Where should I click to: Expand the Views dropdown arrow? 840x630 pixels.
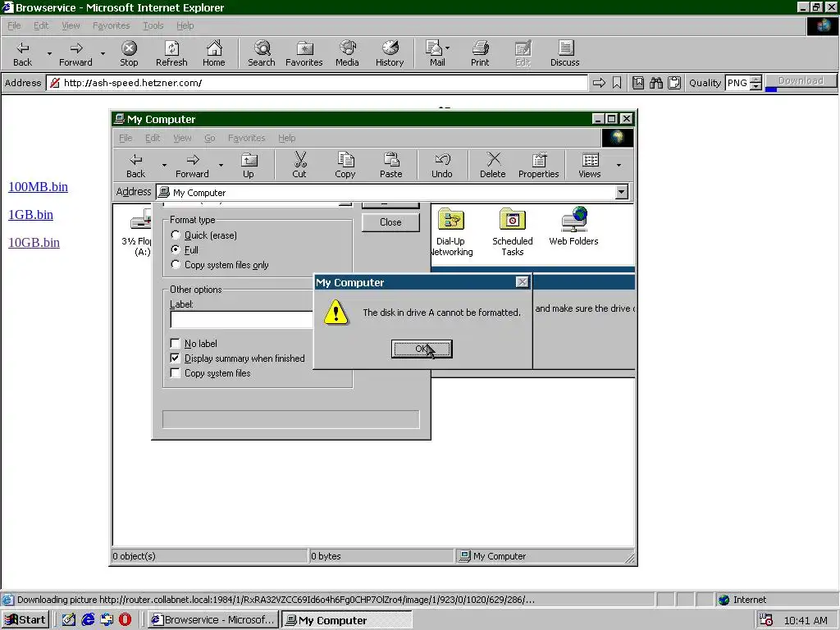619,165
